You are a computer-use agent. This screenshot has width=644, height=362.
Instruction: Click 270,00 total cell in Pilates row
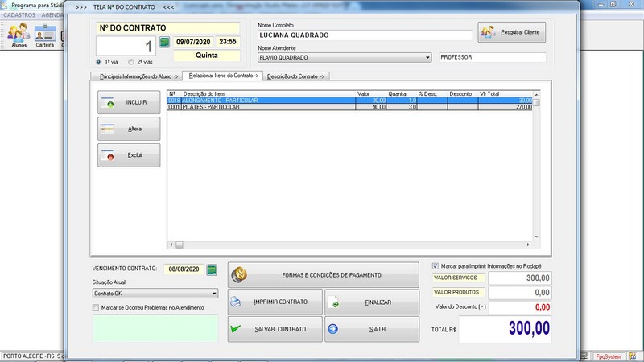pyautogui.click(x=506, y=107)
